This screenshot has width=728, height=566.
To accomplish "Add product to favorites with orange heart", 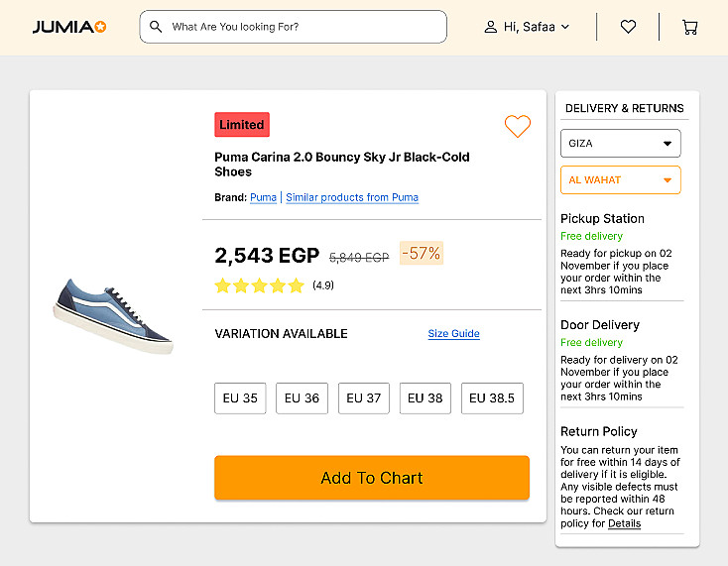I will 517,126.
